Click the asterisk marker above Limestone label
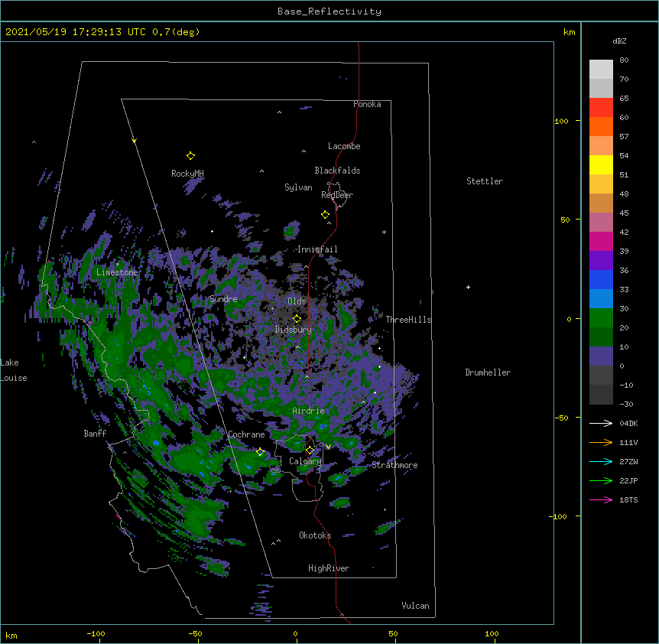The width and height of the screenshot is (659, 644). pos(117,265)
